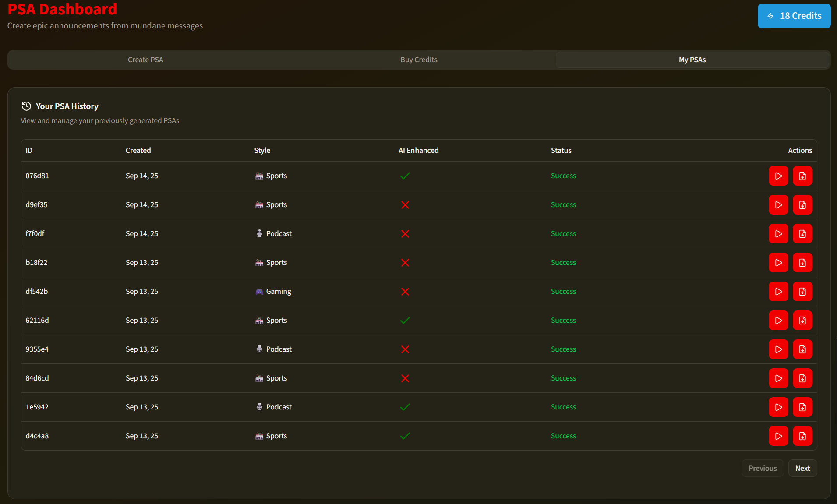Play the PSA with ID d9ef35

point(778,205)
